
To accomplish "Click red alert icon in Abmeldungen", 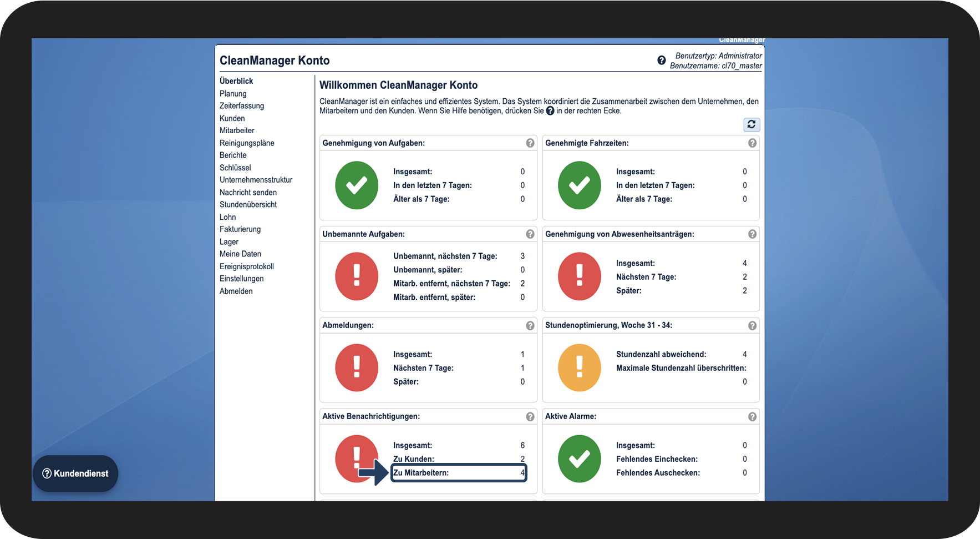I will 357,367.
